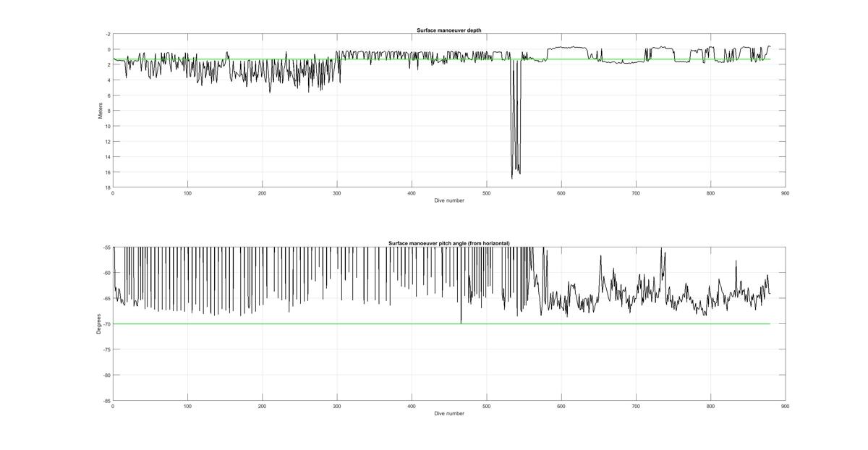Select the "-75" tick on the Degrees axis
This screenshot has height=450, width=868.
tap(107, 349)
